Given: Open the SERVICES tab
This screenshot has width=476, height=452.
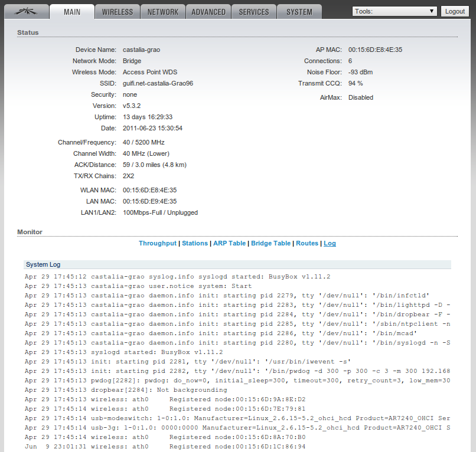Looking at the screenshot, I should (x=254, y=12).
